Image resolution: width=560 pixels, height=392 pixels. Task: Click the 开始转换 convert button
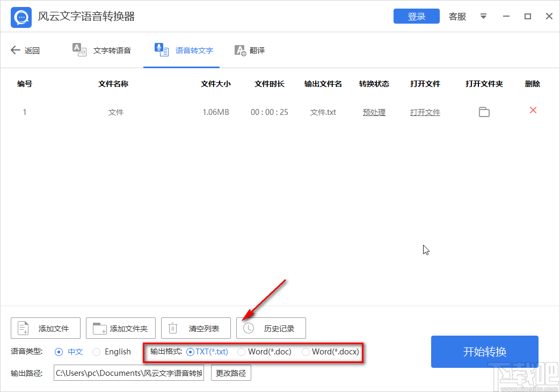484,352
